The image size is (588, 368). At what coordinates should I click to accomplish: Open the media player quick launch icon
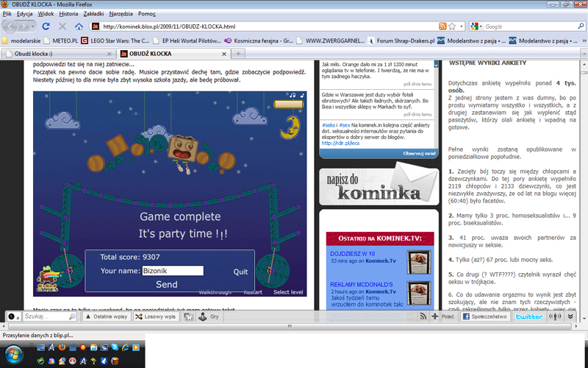pyautogui.click(x=136, y=347)
